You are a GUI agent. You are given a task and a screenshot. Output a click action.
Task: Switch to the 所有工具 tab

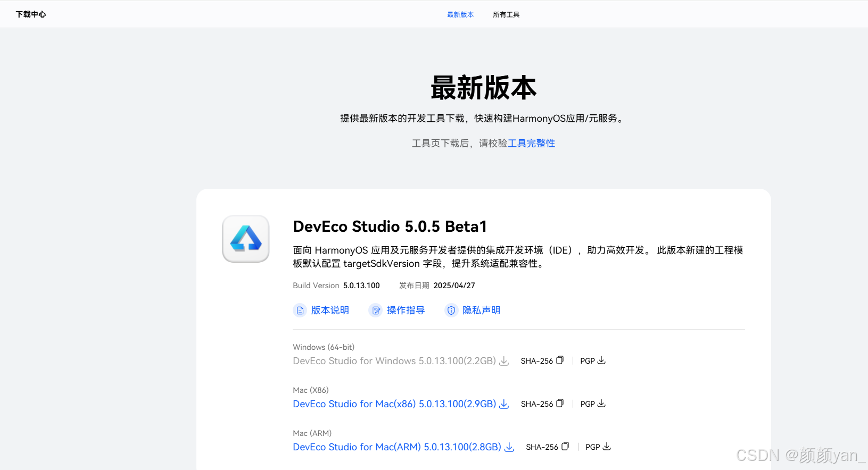[x=506, y=14]
